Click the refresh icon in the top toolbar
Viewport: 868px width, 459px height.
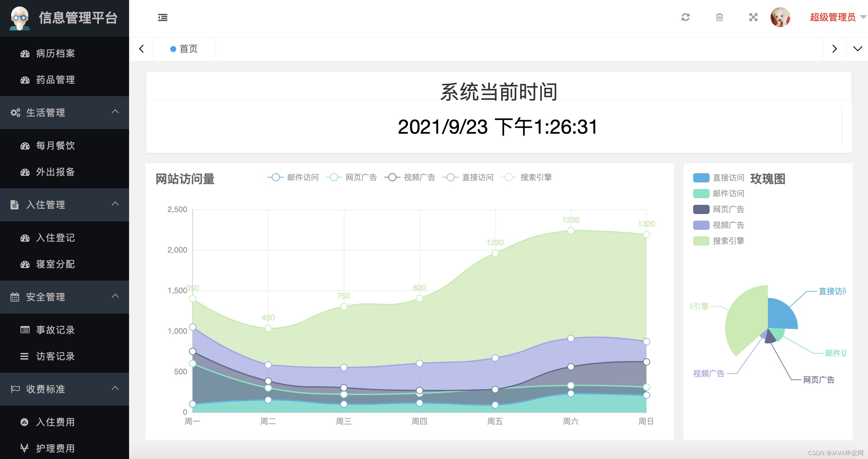tap(685, 17)
